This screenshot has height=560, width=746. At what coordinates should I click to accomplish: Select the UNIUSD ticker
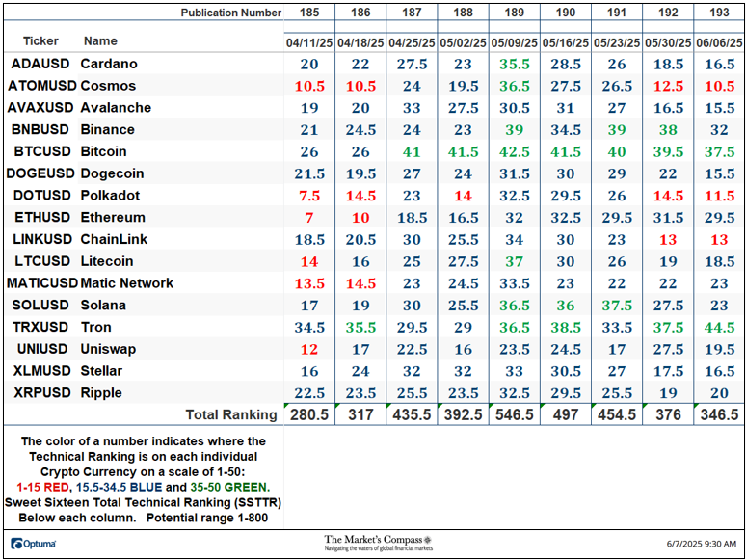[x=42, y=349]
